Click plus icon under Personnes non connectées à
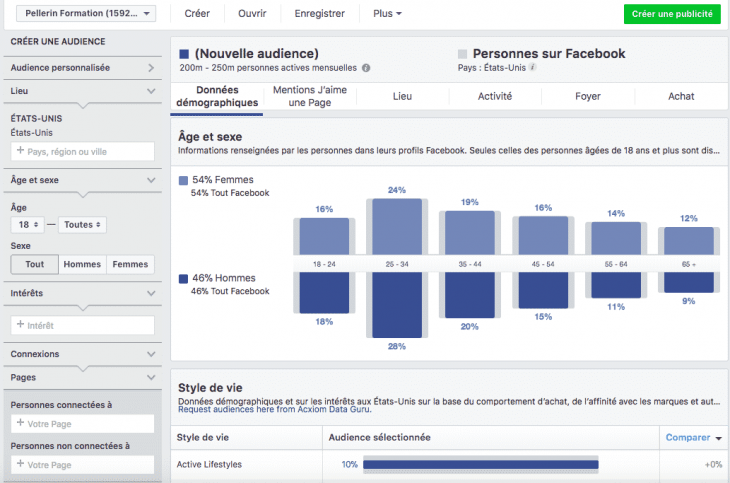730x483 pixels. 21,465
